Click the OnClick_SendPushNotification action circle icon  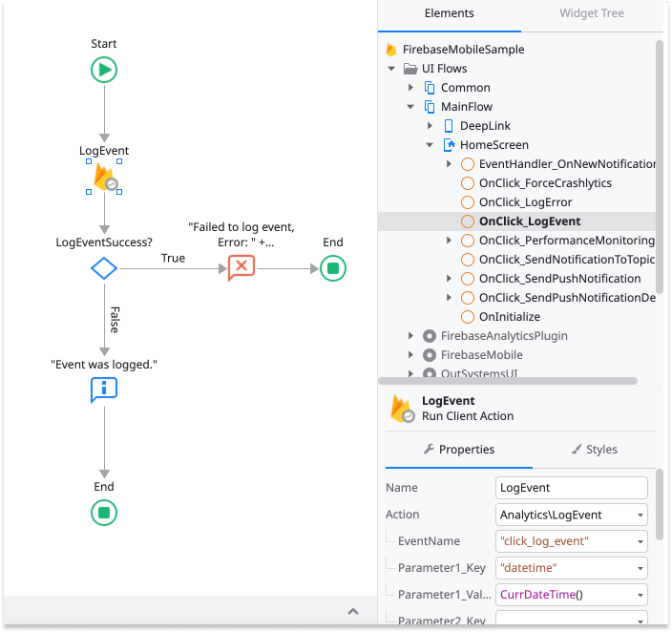468,279
